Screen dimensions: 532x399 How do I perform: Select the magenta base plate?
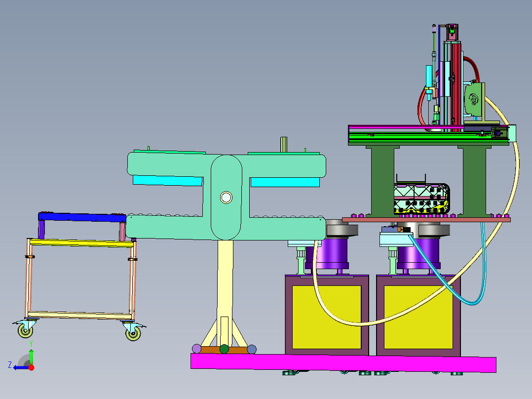point(343,362)
